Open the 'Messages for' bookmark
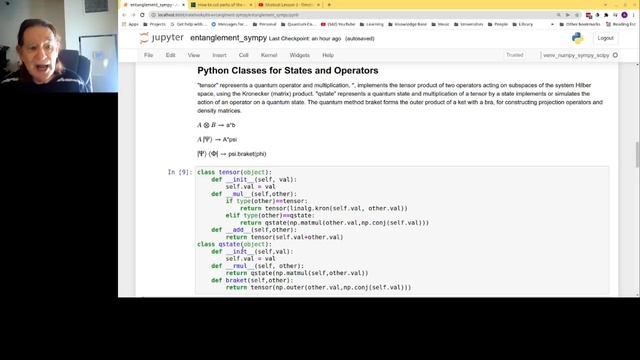Viewport: 640px width, 360px height. [229, 24]
